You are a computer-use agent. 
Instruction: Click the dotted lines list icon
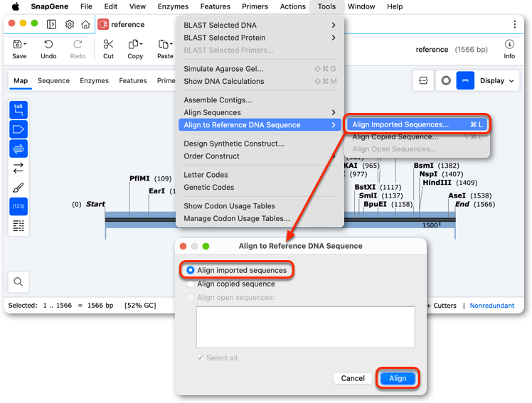click(x=18, y=225)
